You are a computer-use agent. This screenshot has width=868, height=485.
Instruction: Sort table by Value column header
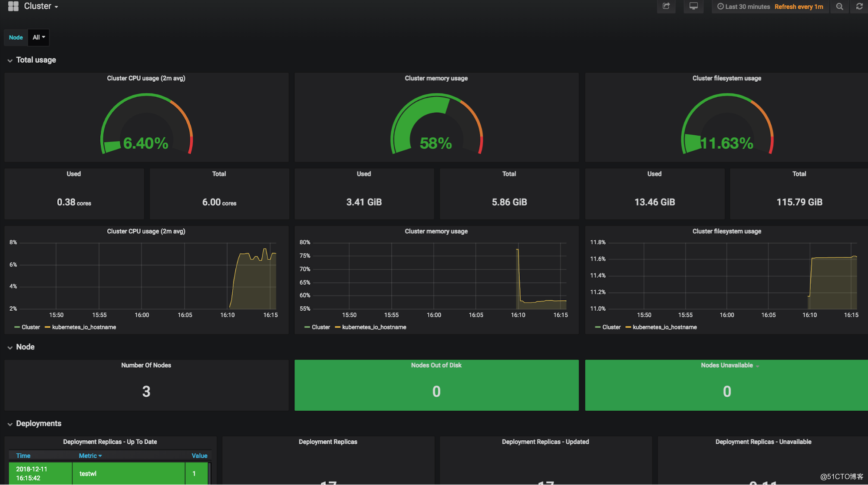pyautogui.click(x=199, y=455)
